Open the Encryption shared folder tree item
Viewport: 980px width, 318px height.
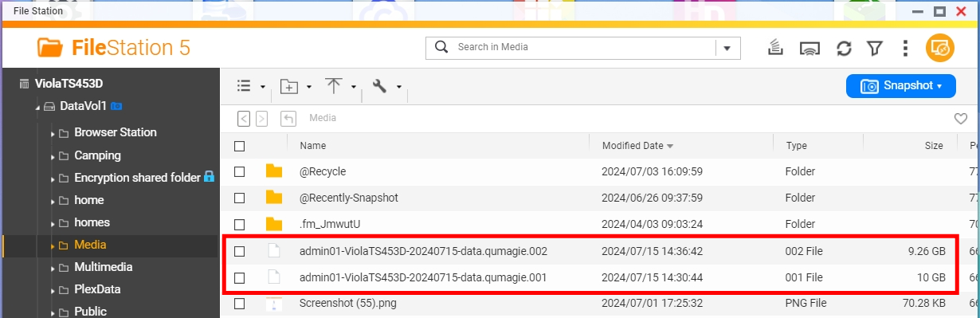coord(137,178)
